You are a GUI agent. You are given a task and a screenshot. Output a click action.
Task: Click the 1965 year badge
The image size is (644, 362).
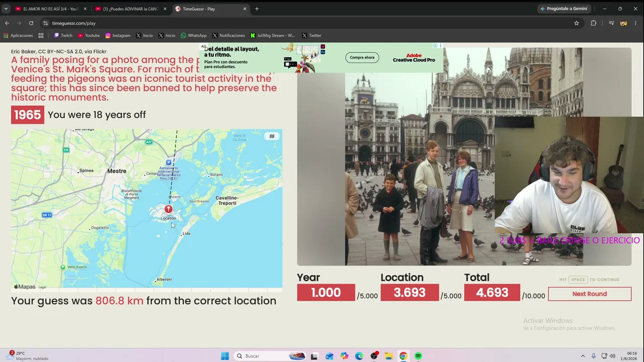pyautogui.click(x=28, y=115)
